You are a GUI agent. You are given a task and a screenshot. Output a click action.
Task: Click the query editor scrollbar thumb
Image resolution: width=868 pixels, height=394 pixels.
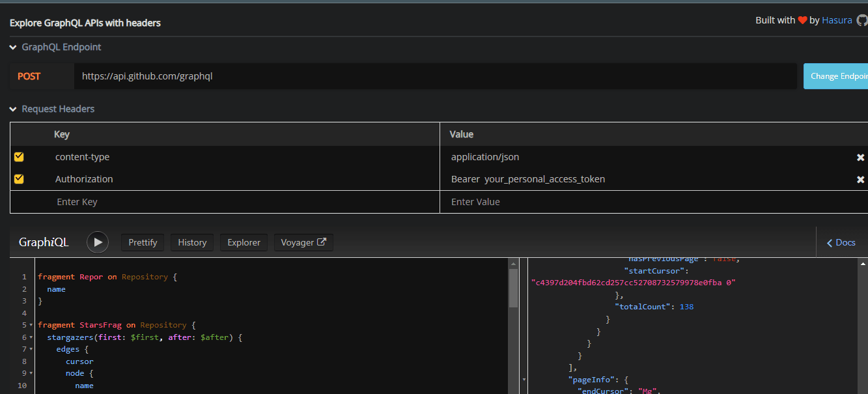tap(513, 288)
